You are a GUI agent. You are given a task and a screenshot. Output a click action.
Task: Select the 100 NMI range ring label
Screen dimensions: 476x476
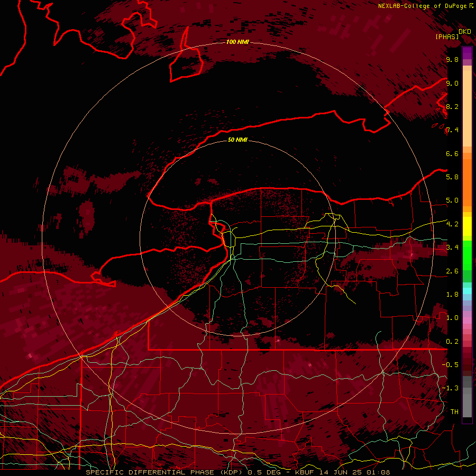(237, 42)
